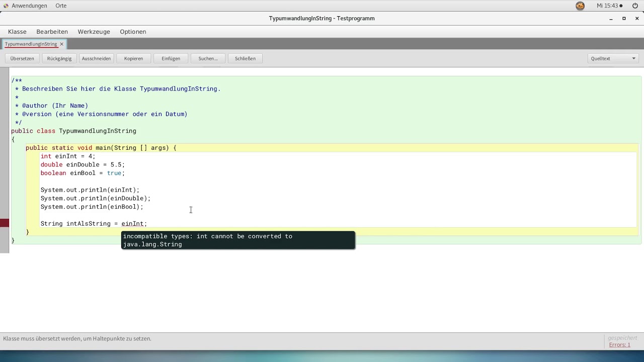Open the power icon in top panel
The height and width of the screenshot is (362, 644).
[635, 6]
